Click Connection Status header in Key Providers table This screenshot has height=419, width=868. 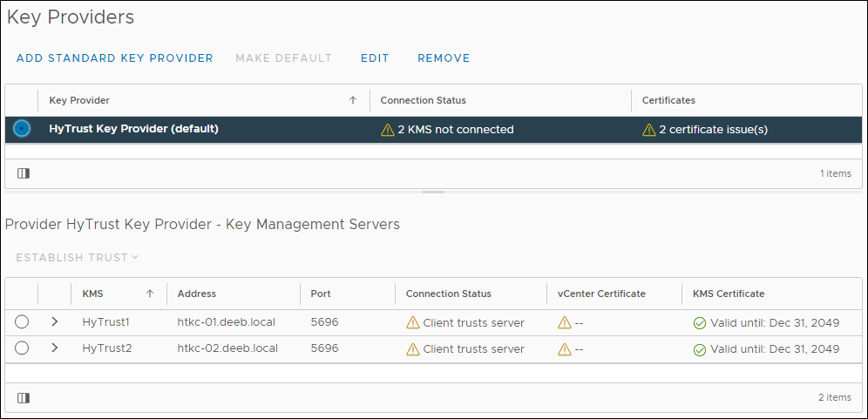coord(424,100)
